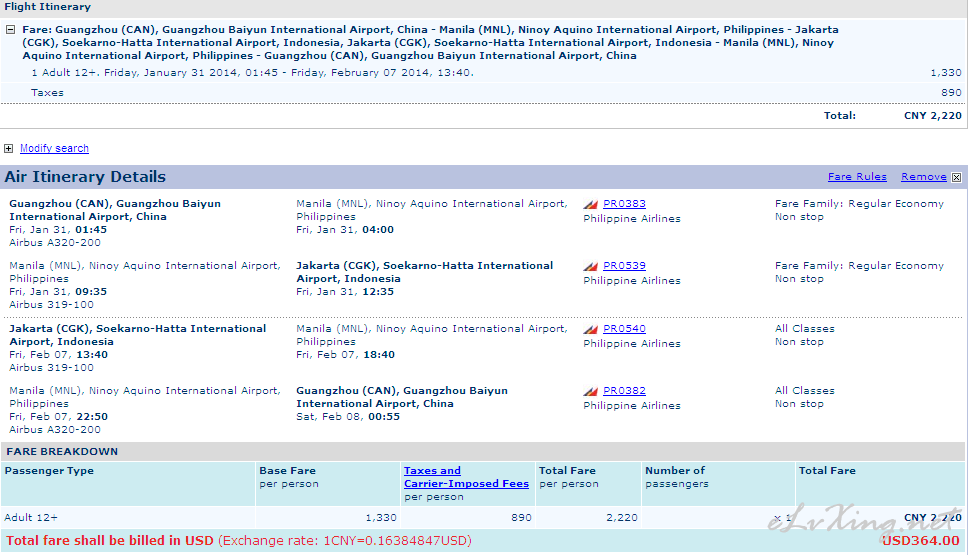Select arrival time Sat, Feb 08, 00:55
The width and height of the screenshot is (972, 555).
[348, 417]
